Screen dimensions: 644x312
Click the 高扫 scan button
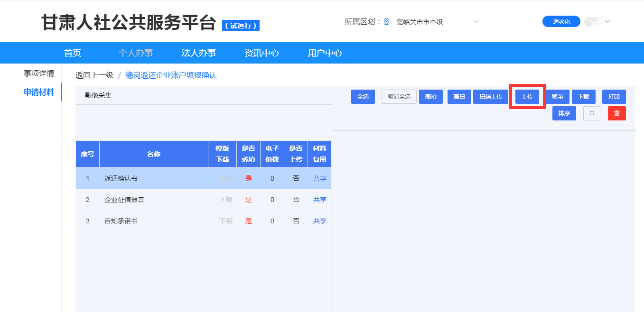tap(459, 97)
